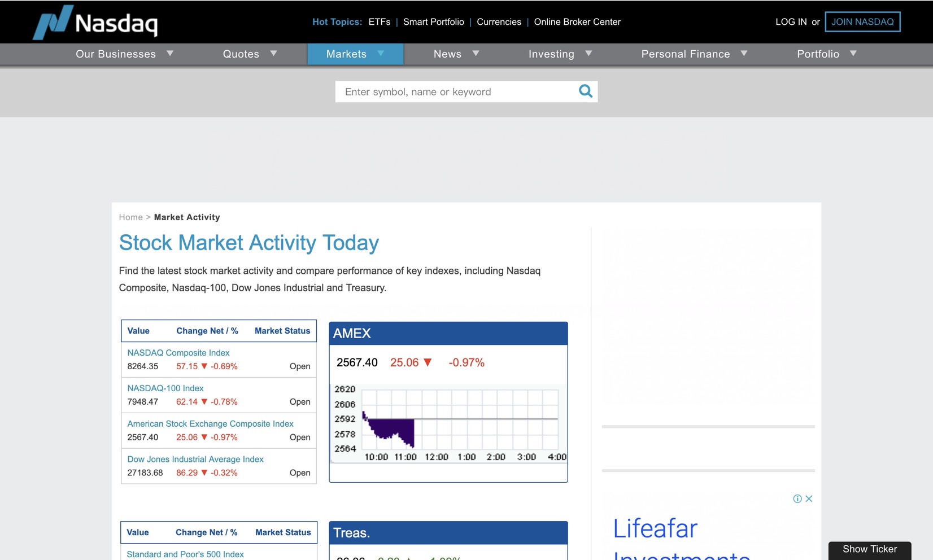The image size is (933, 560).
Task: Open Smart Portfolio hot topic
Action: pos(434,22)
